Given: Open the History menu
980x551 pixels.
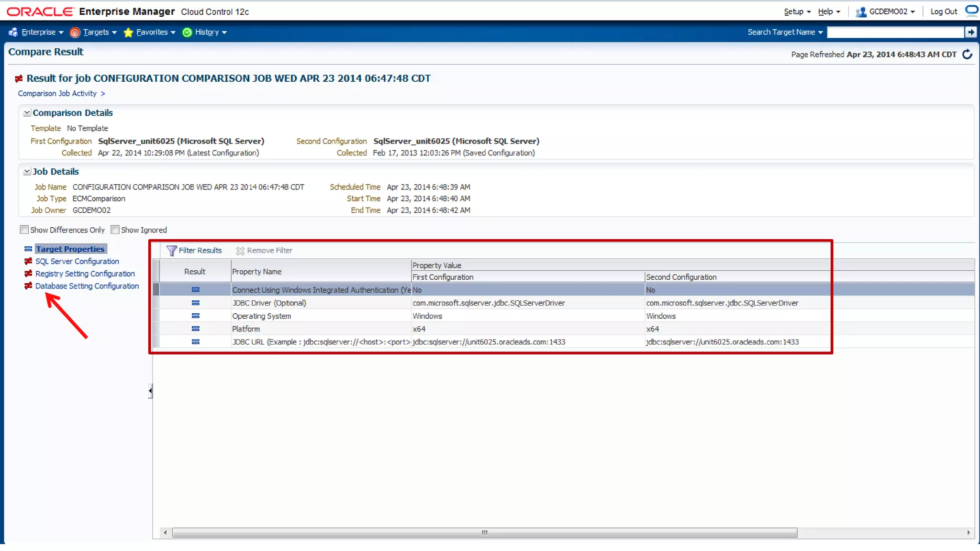Looking at the screenshot, I should (211, 32).
